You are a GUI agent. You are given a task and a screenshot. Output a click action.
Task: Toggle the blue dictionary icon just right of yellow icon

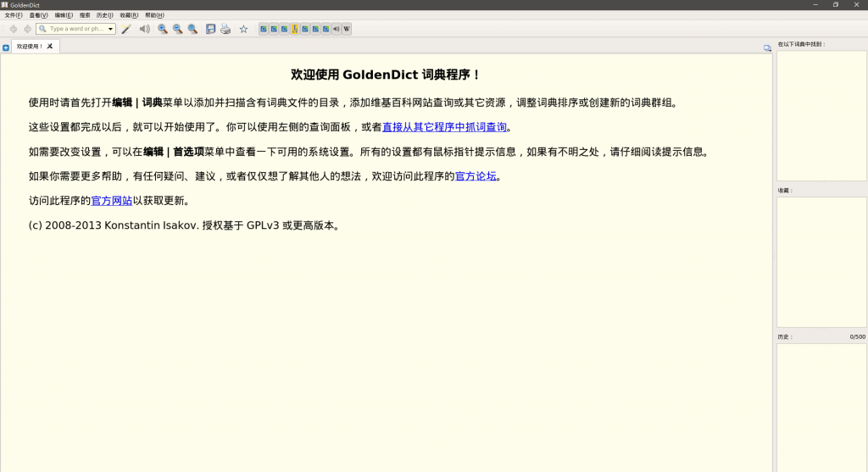click(305, 29)
